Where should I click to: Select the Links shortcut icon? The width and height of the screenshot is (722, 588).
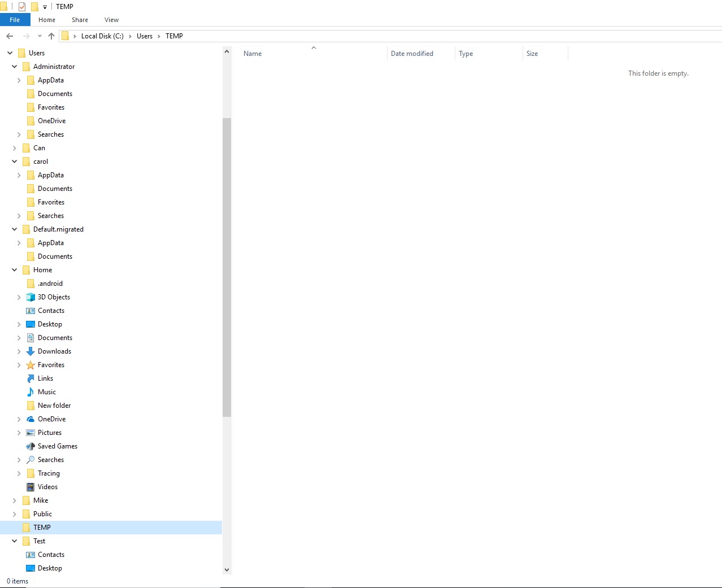pos(31,378)
